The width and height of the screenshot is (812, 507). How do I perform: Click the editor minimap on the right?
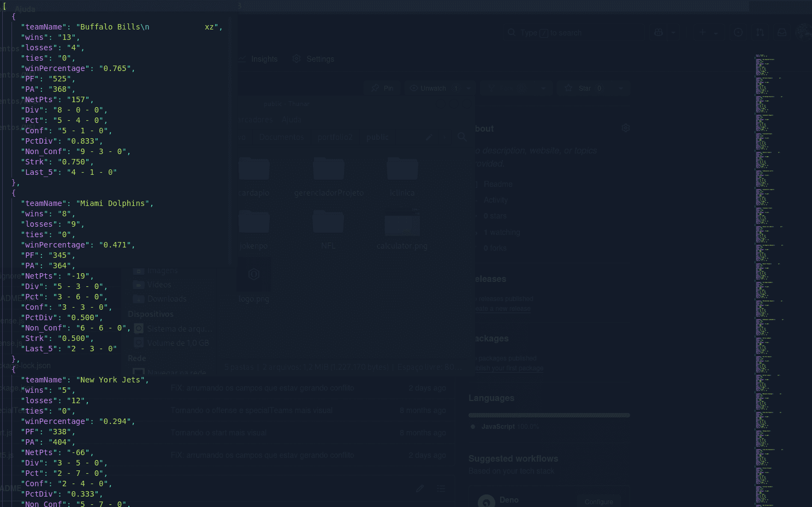tap(770, 280)
